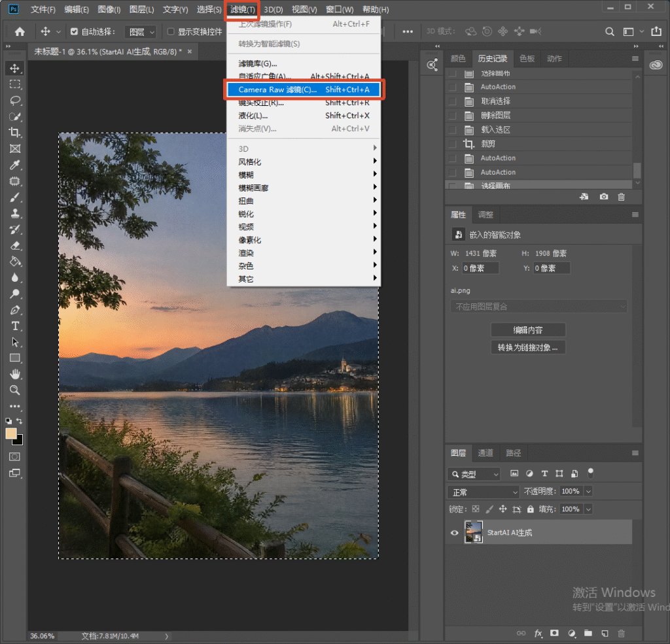Image resolution: width=670 pixels, height=644 pixels.
Task: Expand the opacity (不透明度) dropdown arrow
Action: [x=588, y=492]
